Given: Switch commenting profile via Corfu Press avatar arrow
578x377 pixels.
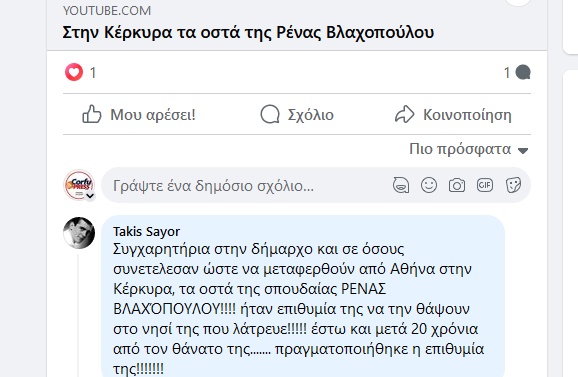Looking at the screenshot, I should point(90,196).
